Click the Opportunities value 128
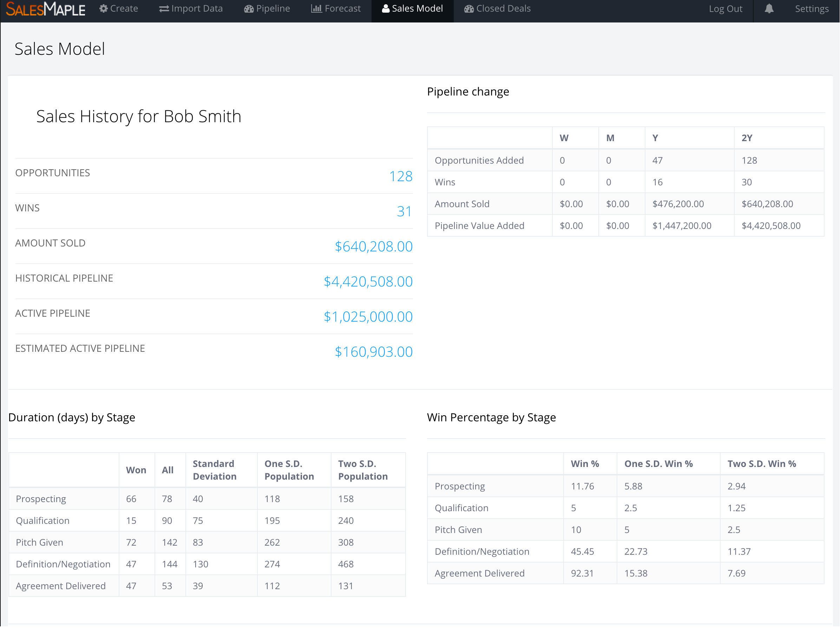The width and height of the screenshot is (840, 632). tap(400, 176)
